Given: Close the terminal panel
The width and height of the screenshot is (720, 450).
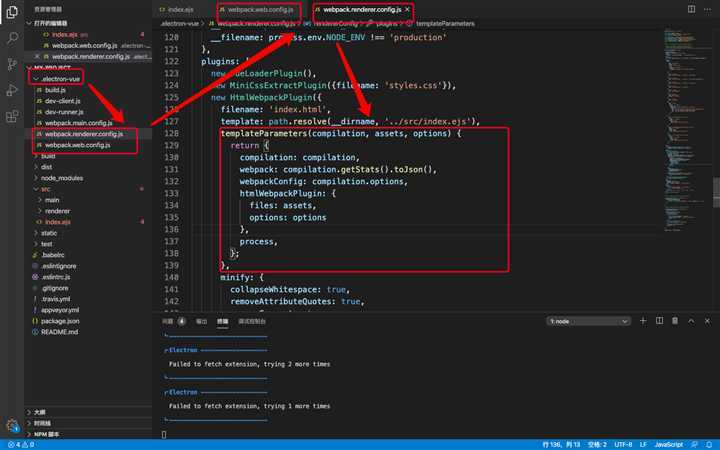Looking at the screenshot, I should coord(707,321).
